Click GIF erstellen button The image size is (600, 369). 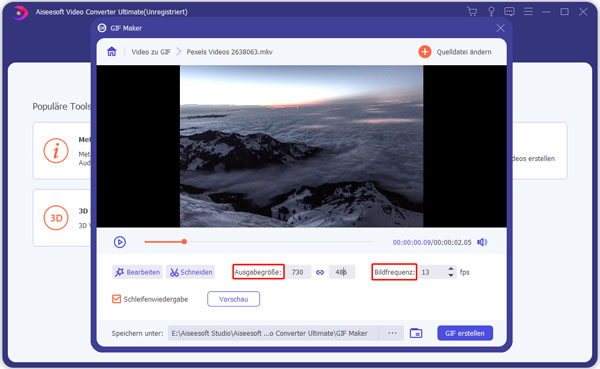coord(465,333)
